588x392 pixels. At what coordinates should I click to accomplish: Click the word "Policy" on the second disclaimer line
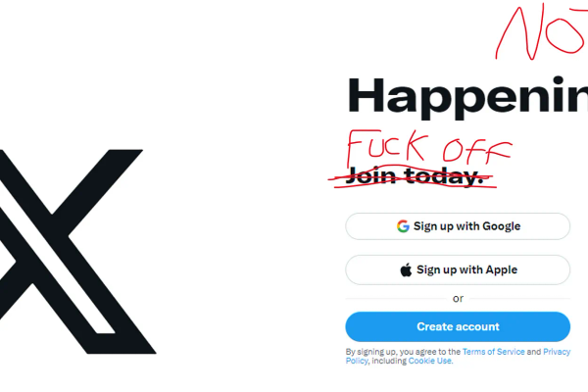click(x=357, y=361)
